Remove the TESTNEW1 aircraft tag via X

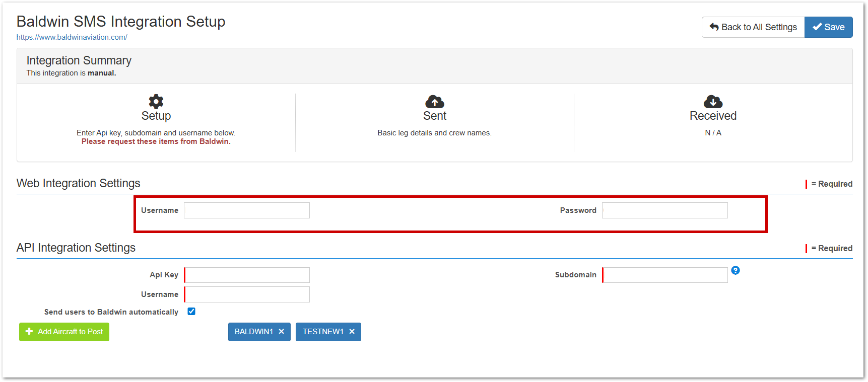tap(352, 332)
